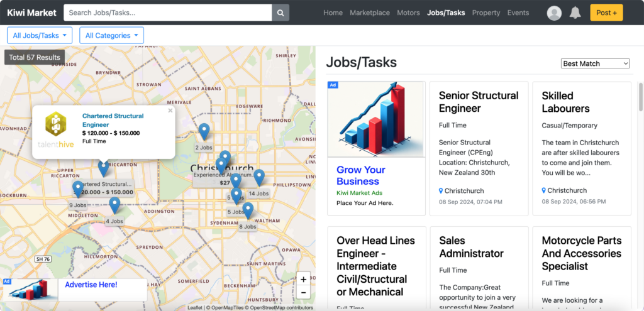Click Casual/Temporary text on Skilled Labourers card
This screenshot has height=311, width=644.
[569, 125]
